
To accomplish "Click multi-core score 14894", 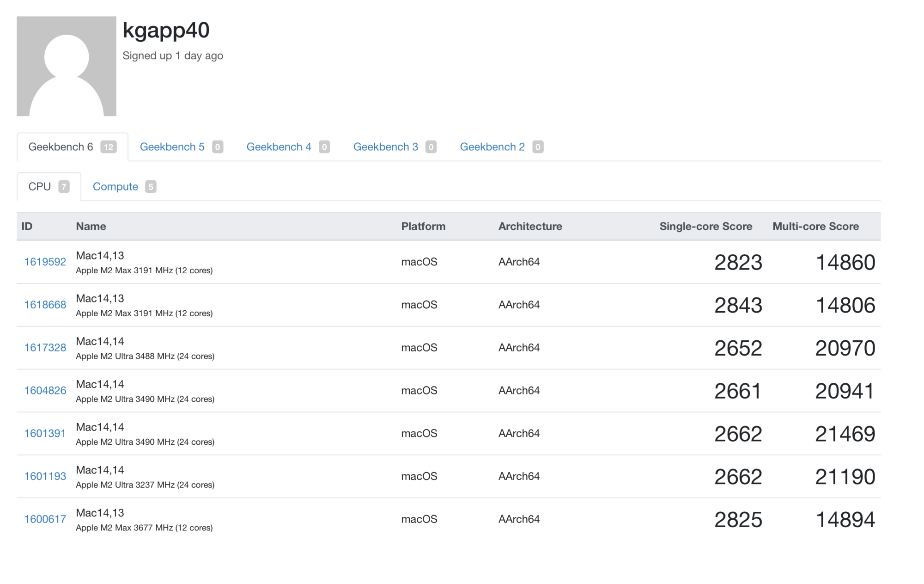I will (845, 520).
